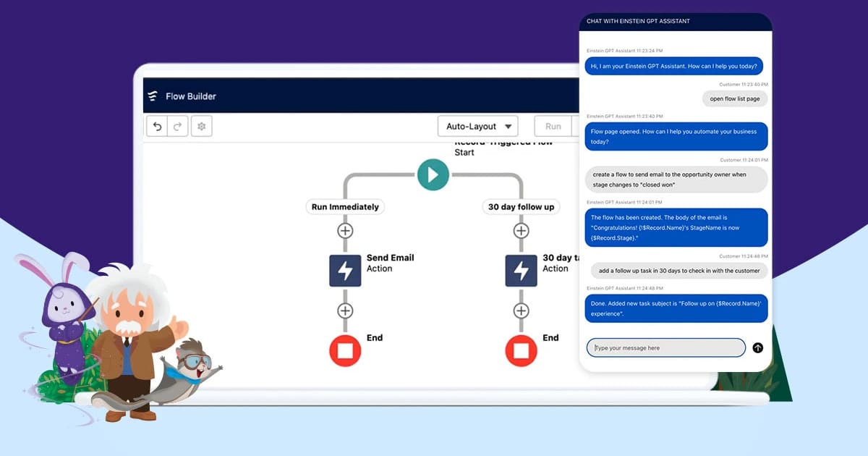Select the Send Email action lightning icon
Viewport: 868px width, 456px height.
tap(345, 271)
